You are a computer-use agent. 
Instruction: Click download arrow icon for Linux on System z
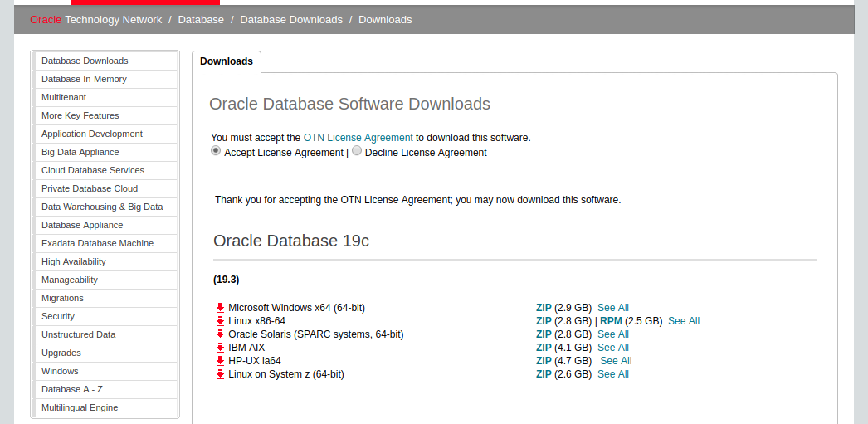(220, 374)
